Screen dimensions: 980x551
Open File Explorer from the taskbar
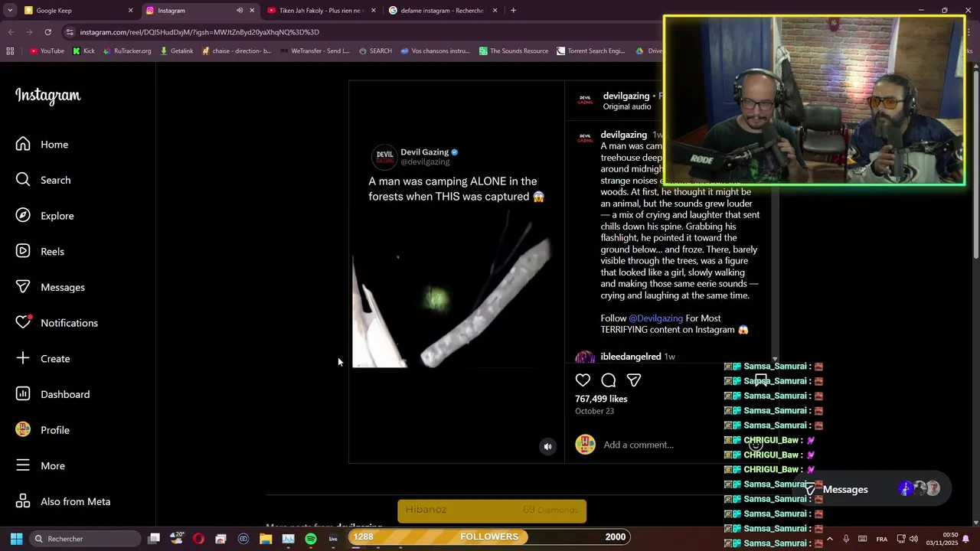[x=266, y=539]
